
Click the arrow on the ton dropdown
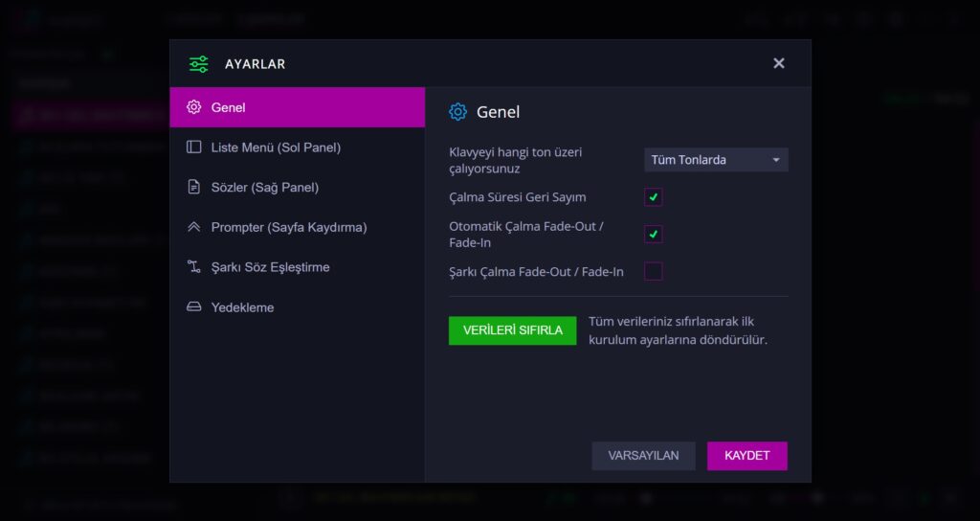point(775,160)
